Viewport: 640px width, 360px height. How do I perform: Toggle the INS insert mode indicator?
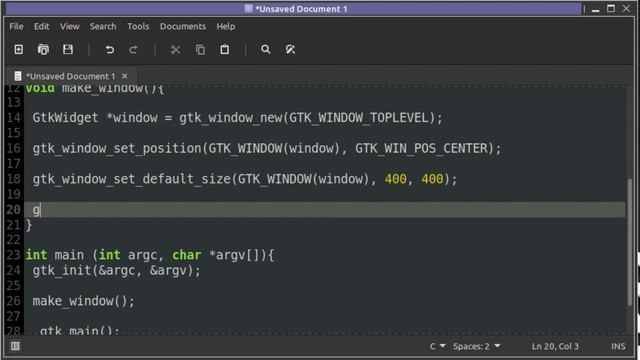pos(618,347)
